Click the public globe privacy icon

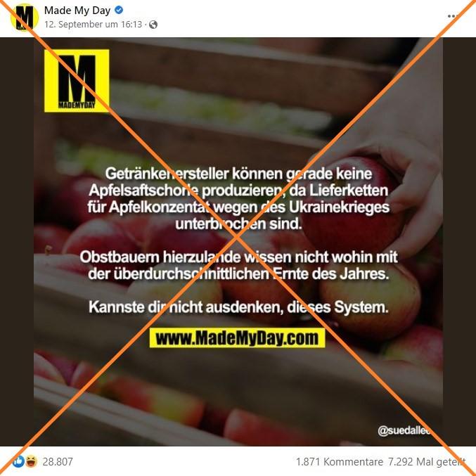point(153,25)
